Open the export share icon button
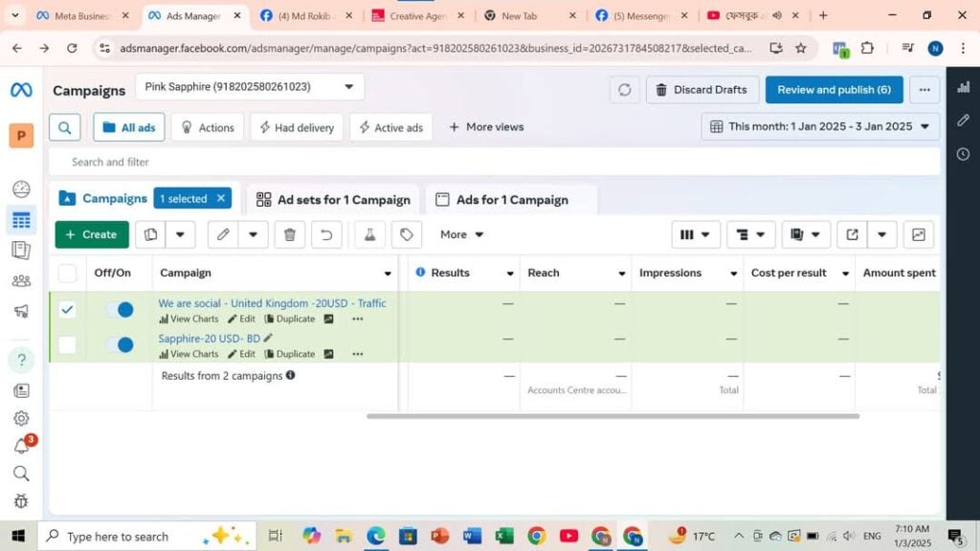This screenshot has width=980, height=551. pos(852,234)
